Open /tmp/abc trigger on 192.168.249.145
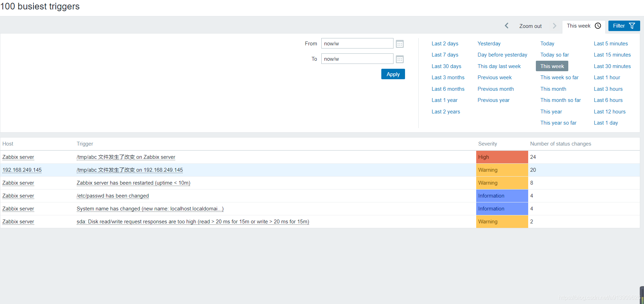 click(130, 170)
